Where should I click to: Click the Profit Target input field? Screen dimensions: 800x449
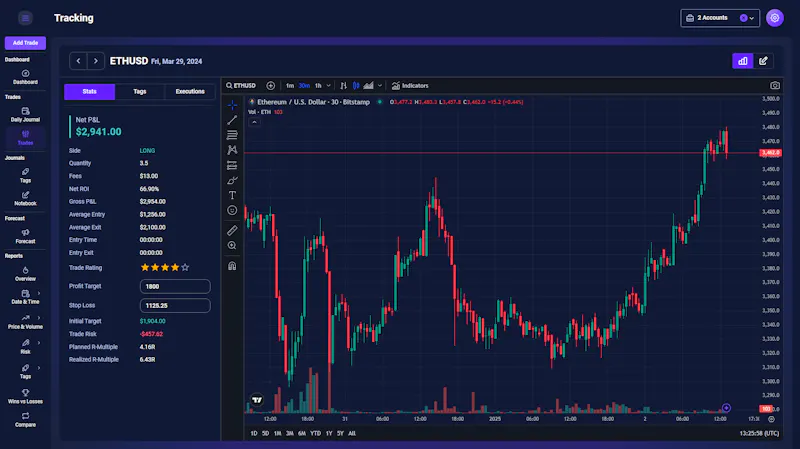pyautogui.click(x=175, y=286)
